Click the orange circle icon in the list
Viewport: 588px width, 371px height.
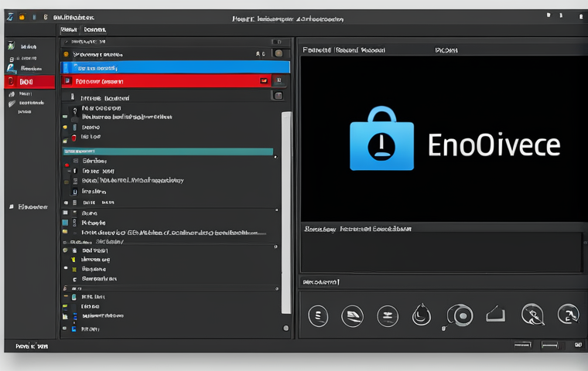coord(66,54)
